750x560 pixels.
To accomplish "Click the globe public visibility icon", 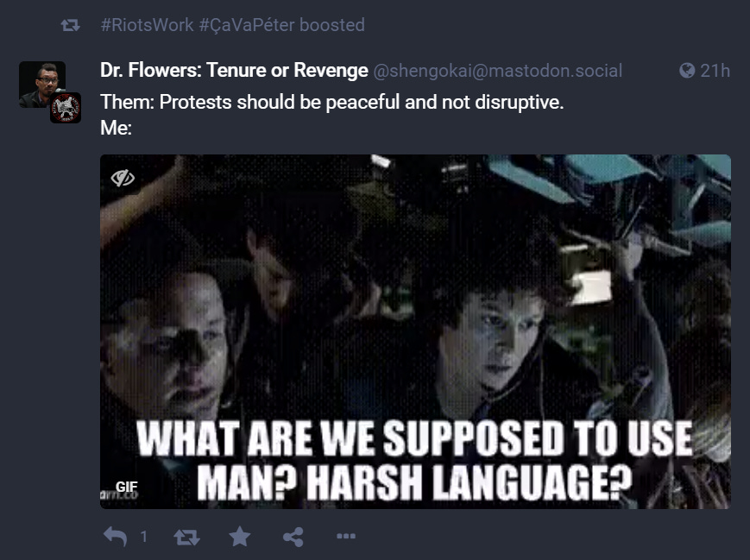I will pyautogui.click(x=687, y=71).
